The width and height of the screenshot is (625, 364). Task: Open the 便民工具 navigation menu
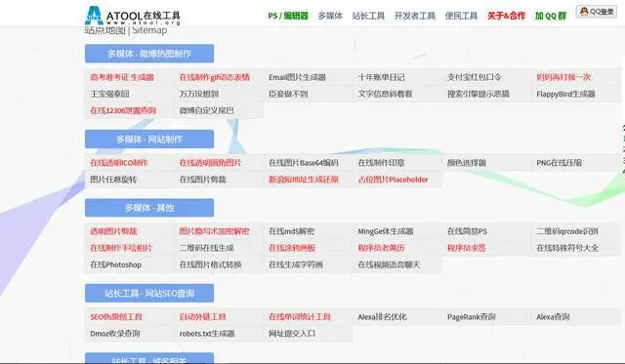(x=461, y=16)
